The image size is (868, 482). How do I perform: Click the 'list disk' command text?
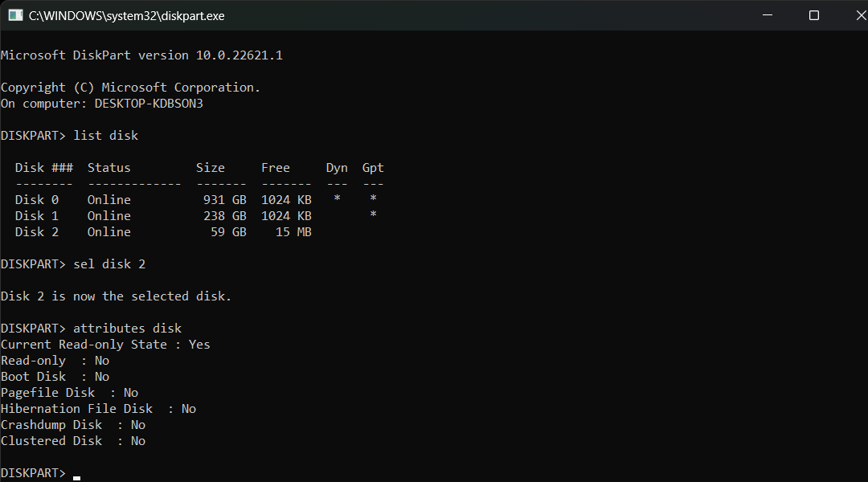pyautogui.click(x=106, y=136)
